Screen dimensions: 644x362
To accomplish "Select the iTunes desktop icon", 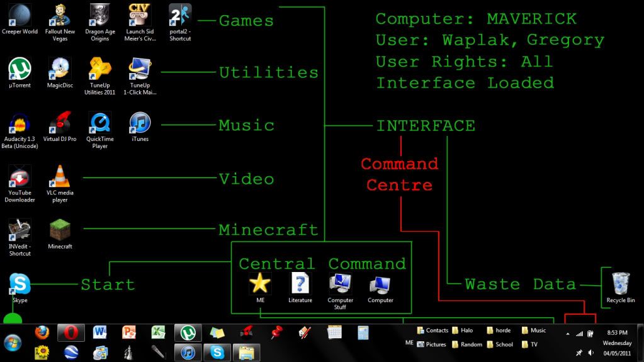I will tap(140, 127).
